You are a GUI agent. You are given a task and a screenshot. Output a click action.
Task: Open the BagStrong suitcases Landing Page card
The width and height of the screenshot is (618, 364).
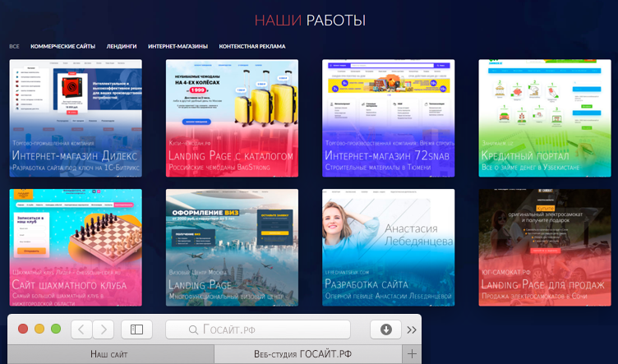tap(232, 118)
